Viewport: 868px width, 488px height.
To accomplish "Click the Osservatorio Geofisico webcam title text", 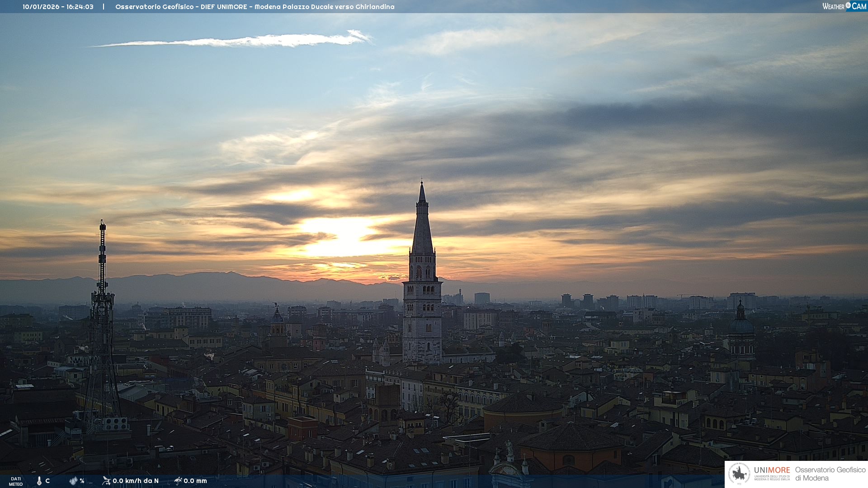I will (255, 7).
